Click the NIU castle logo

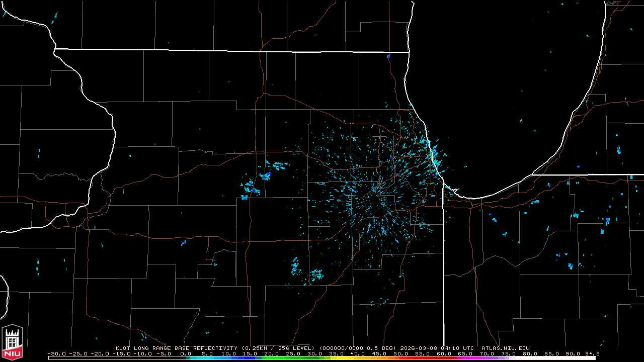point(12,343)
